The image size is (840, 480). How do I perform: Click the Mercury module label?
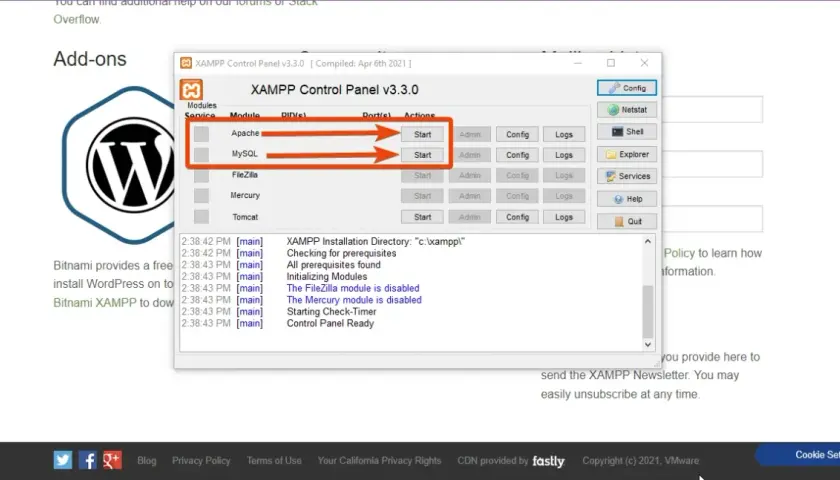click(245, 196)
